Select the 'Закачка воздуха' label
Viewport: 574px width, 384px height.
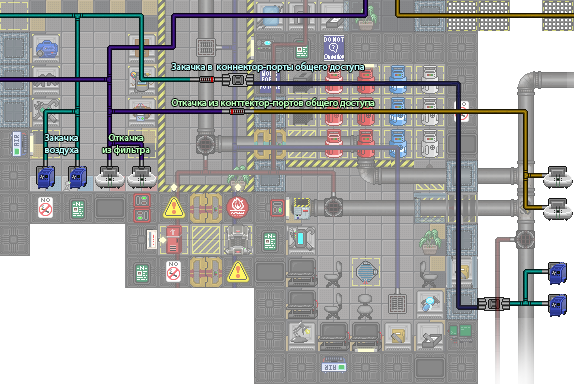pyautogui.click(x=61, y=144)
